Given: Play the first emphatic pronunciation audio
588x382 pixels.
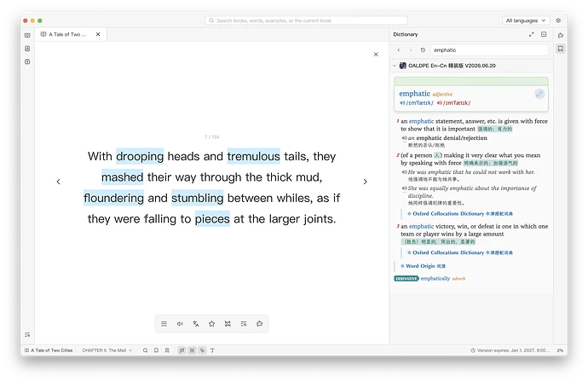Looking at the screenshot, I should (402, 103).
